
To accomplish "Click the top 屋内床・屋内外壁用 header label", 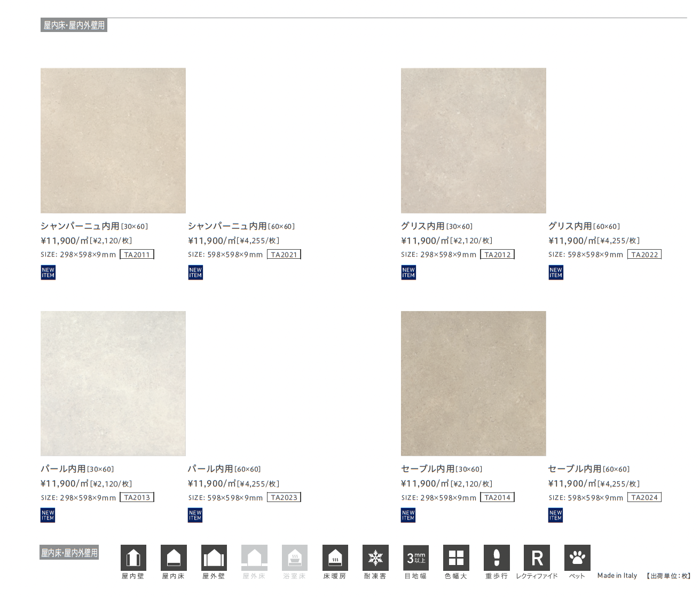I will (x=74, y=25).
